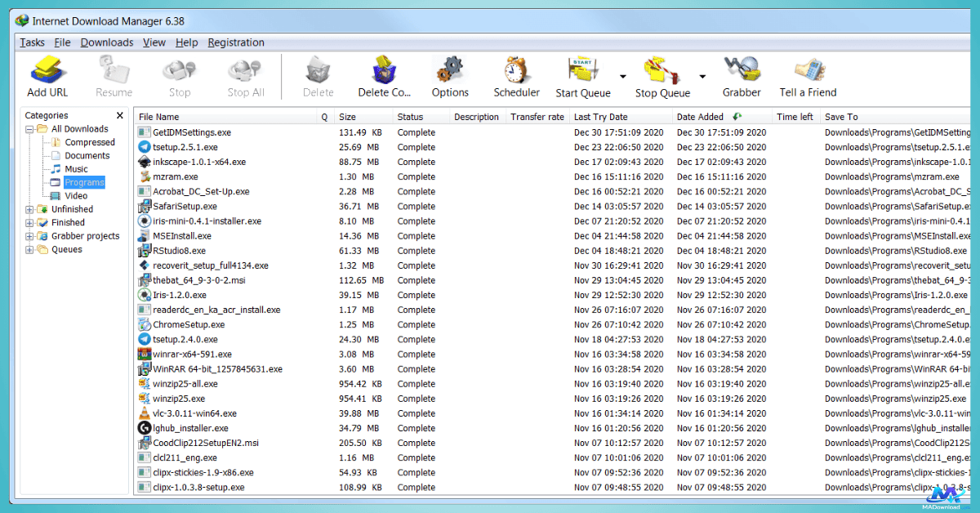980x513 pixels.
Task: Open the Start Queue dropdown arrow
Action: click(623, 77)
